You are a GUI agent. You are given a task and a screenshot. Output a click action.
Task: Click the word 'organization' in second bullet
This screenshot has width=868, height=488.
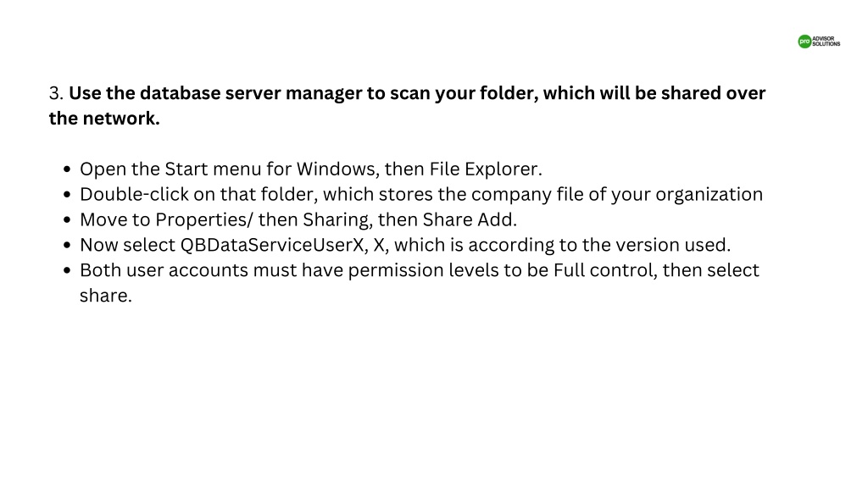(x=709, y=195)
